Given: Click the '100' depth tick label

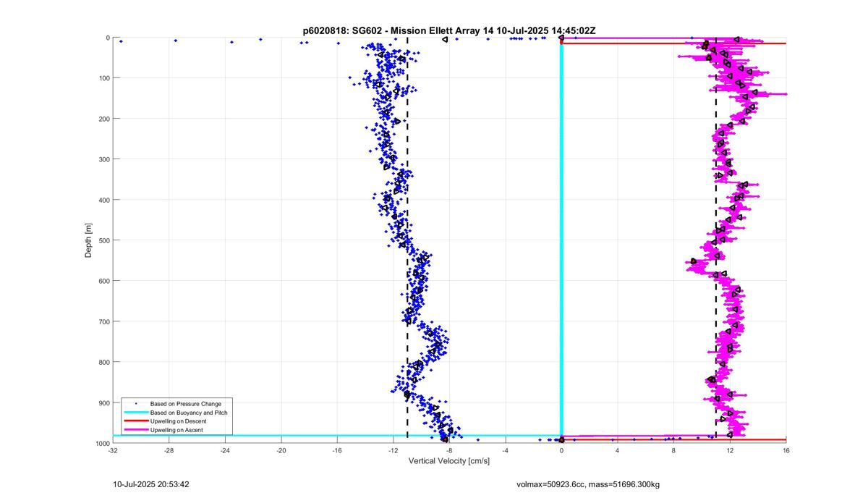Looking at the screenshot, I should pos(103,78).
